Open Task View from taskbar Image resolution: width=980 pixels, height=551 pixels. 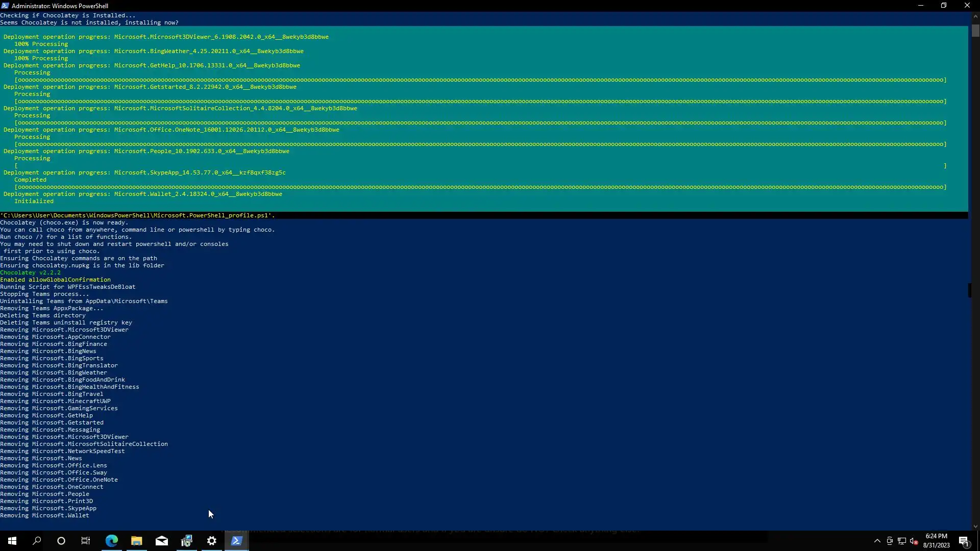[86, 541]
